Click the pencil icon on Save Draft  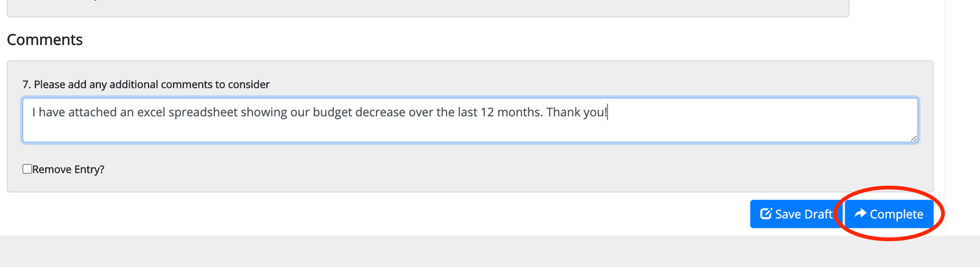[766, 214]
